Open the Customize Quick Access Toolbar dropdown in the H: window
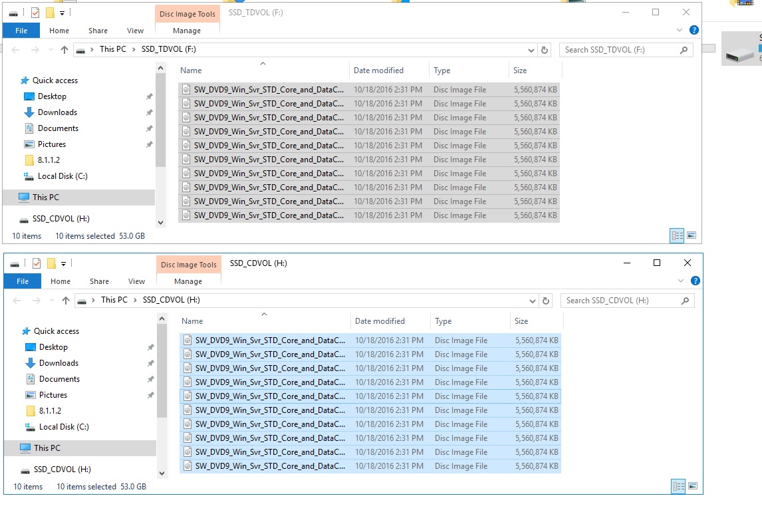The height and width of the screenshot is (532, 762). click(63, 263)
